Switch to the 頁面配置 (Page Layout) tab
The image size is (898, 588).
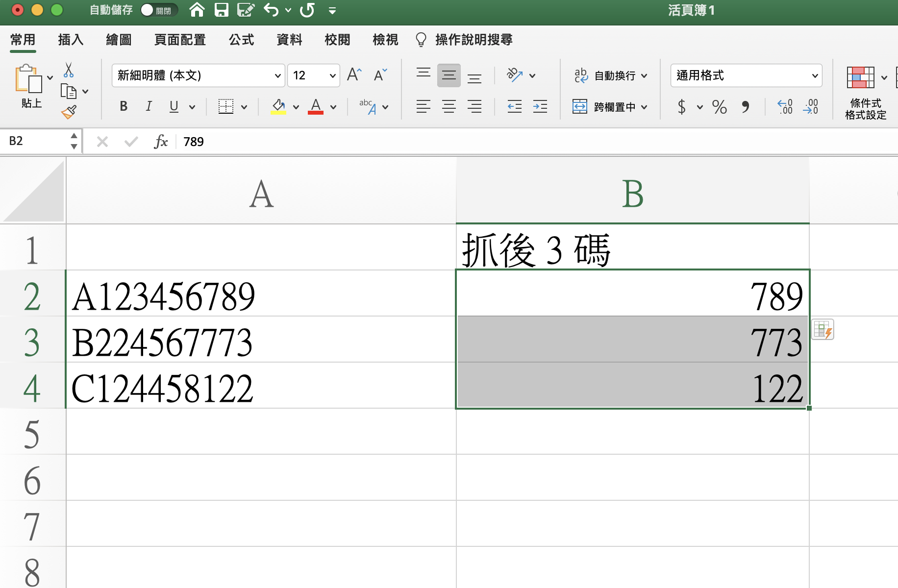click(180, 40)
